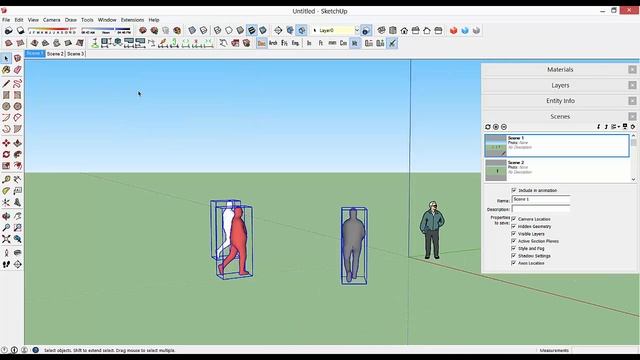The image size is (640, 360).
Task: Click Show Details icon in Scenes
Action: click(x=625, y=127)
